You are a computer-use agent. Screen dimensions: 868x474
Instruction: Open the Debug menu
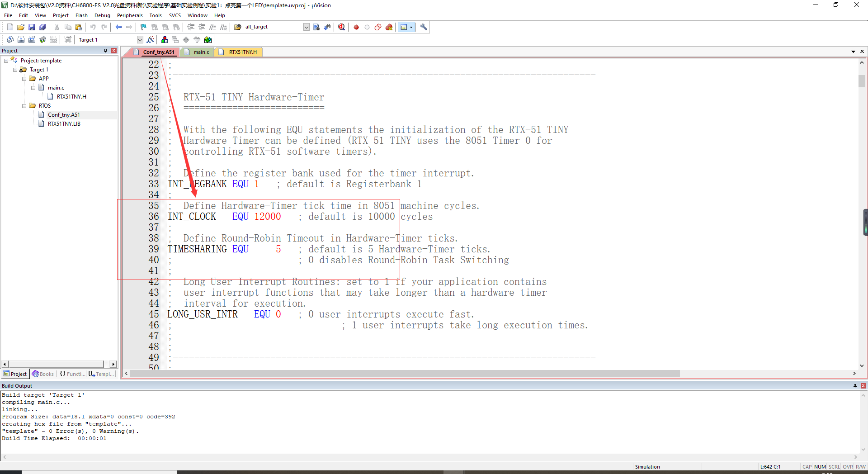click(x=102, y=15)
